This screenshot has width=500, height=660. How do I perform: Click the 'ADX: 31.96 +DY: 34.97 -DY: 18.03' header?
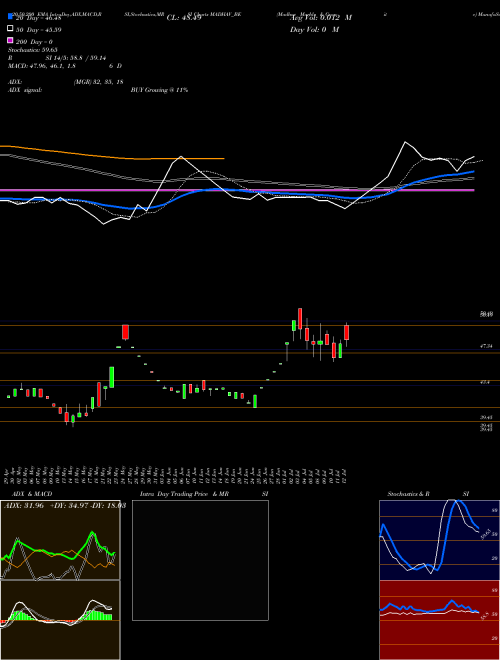click(x=65, y=506)
